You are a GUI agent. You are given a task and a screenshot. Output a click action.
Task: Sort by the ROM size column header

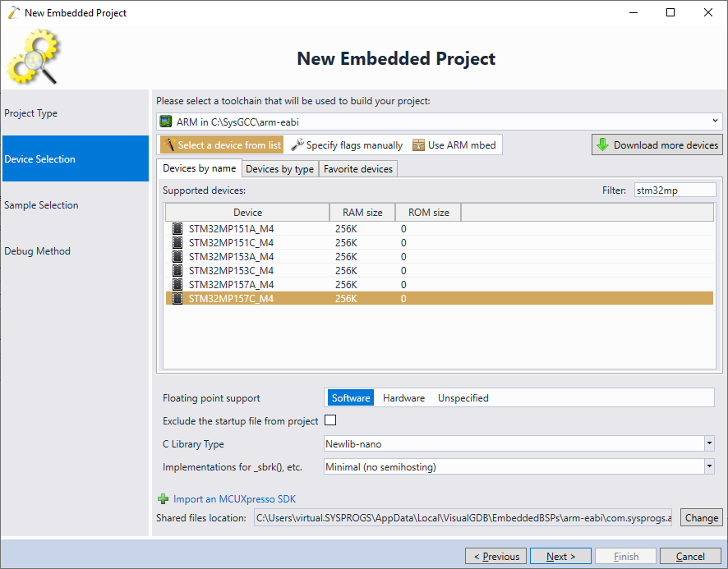(428, 212)
